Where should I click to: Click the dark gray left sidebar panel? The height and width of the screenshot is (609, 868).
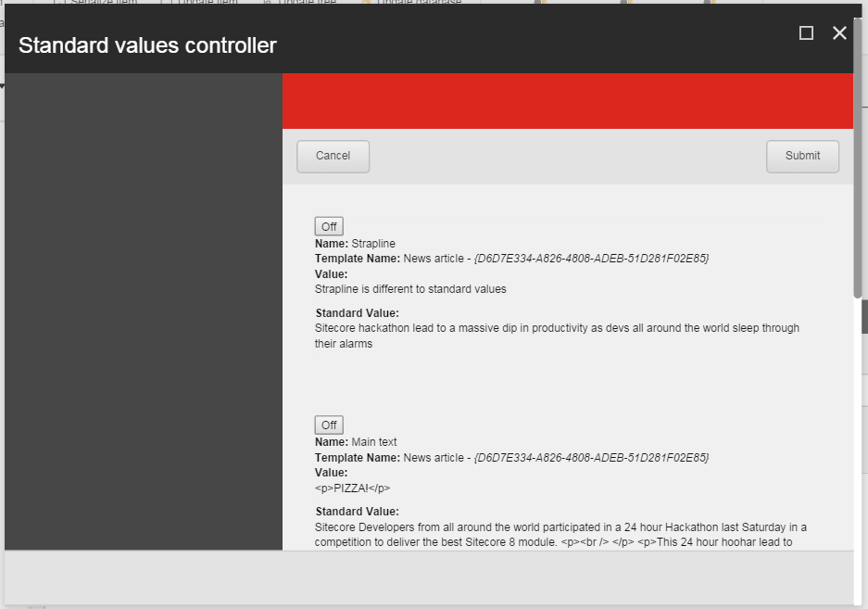(x=143, y=311)
